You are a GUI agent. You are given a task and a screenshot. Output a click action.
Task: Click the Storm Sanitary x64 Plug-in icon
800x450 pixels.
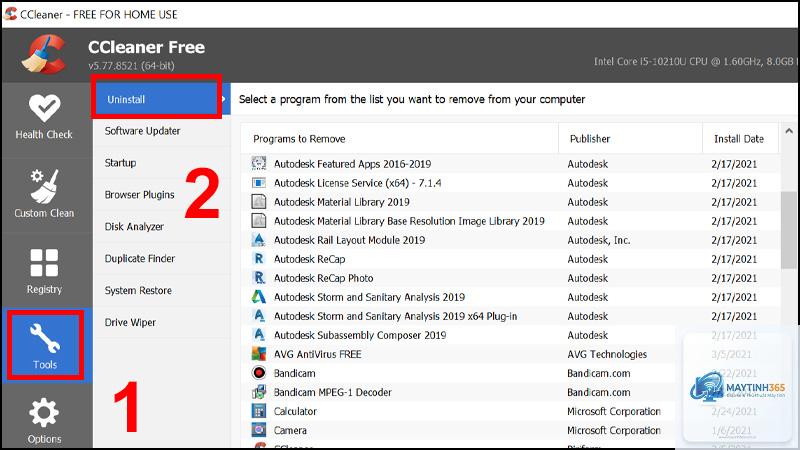pyautogui.click(x=259, y=316)
